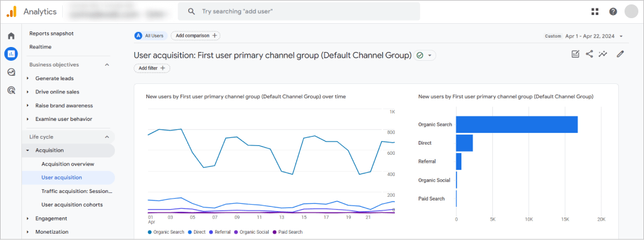644x240 pixels.
Task: Open the Home icon in left rail
Action: pos(11,36)
